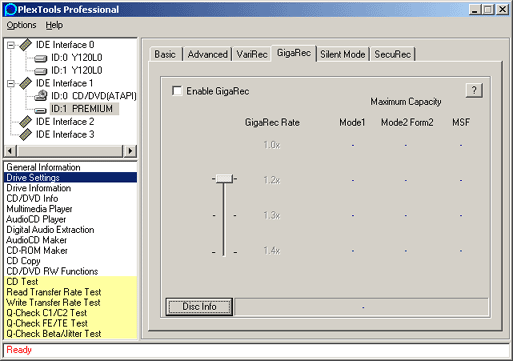This screenshot has height=361, width=513.
Task: Open Digital Audio Extraction
Action: (70, 230)
